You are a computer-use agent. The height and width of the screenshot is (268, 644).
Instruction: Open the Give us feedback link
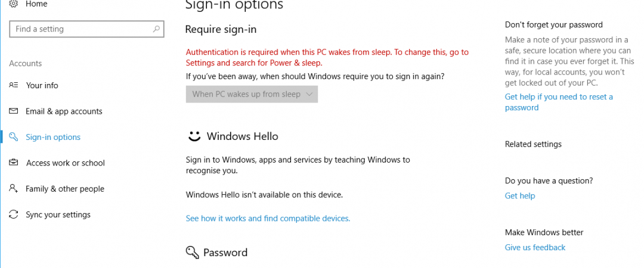[535, 247]
